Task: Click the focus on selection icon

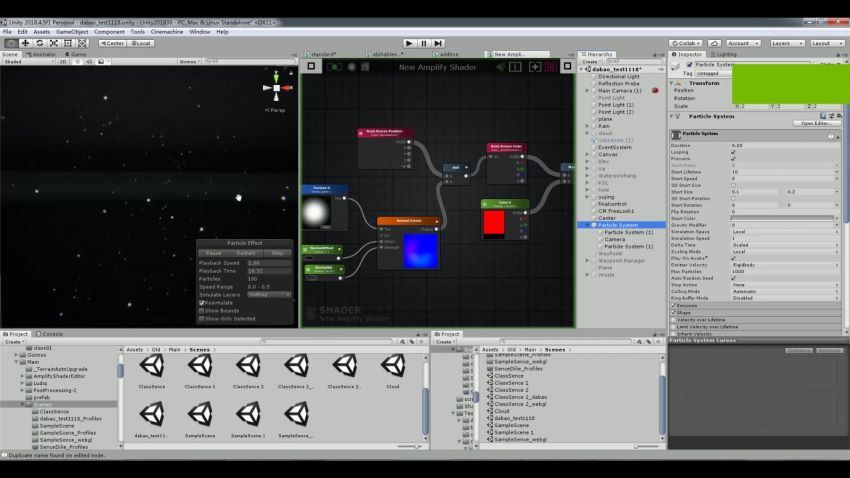Action: pyautogui.click(x=515, y=67)
